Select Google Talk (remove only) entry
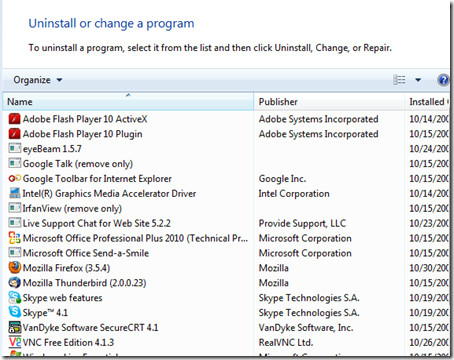This screenshot has width=454, height=360. pyautogui.click(x=78, y=164)
